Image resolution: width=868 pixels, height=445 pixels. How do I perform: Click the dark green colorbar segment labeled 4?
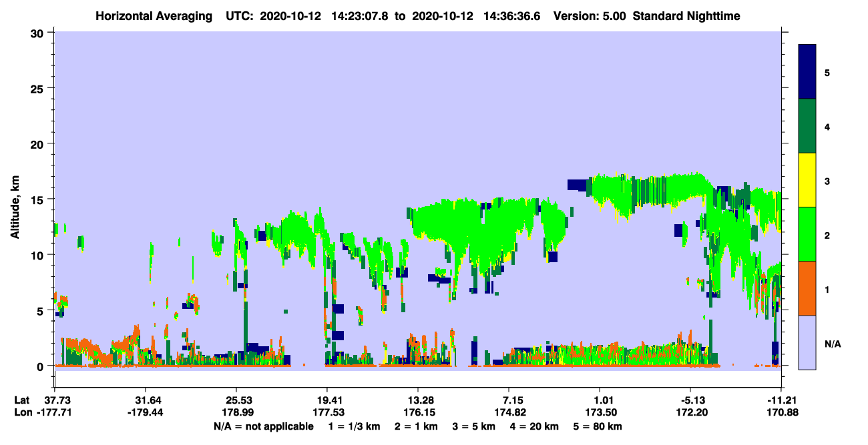[x=807, y=126]
